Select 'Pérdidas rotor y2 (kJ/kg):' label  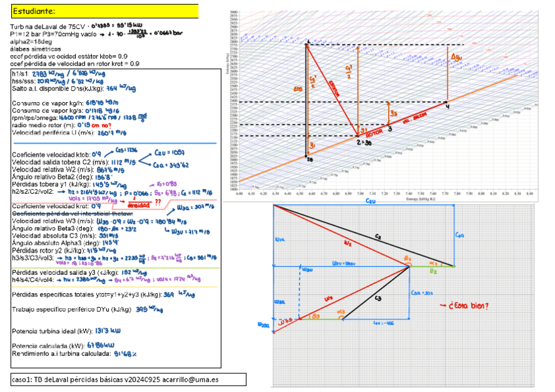(48, 251)
